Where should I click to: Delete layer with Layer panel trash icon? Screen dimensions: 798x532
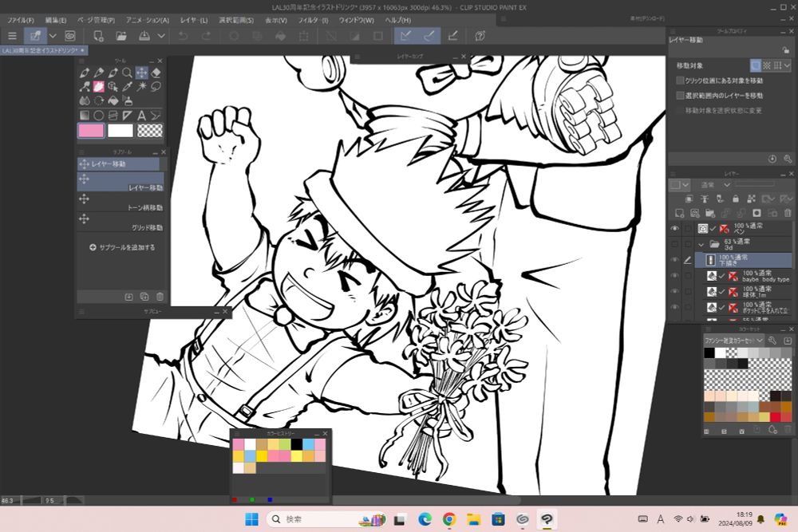tap(788, 213)
